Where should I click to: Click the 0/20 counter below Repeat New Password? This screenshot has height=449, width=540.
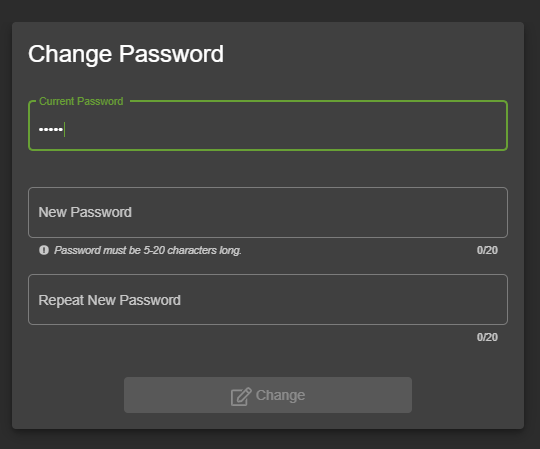click(487, 337)
